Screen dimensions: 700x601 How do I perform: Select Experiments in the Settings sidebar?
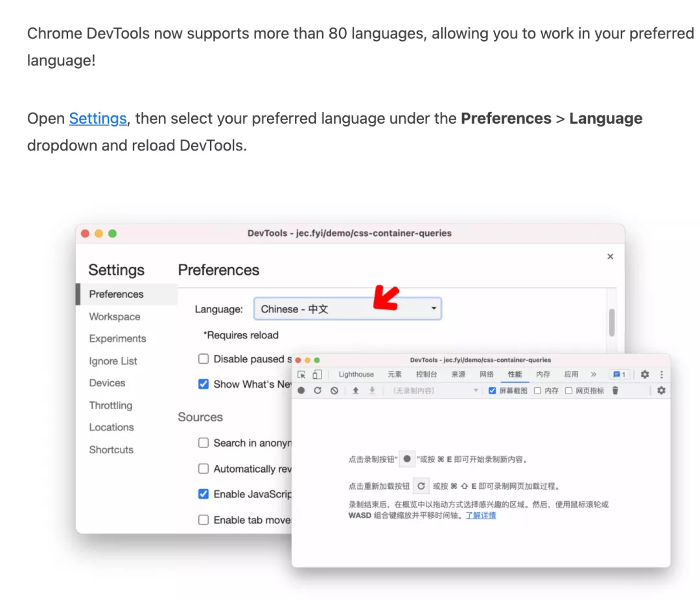117,338
